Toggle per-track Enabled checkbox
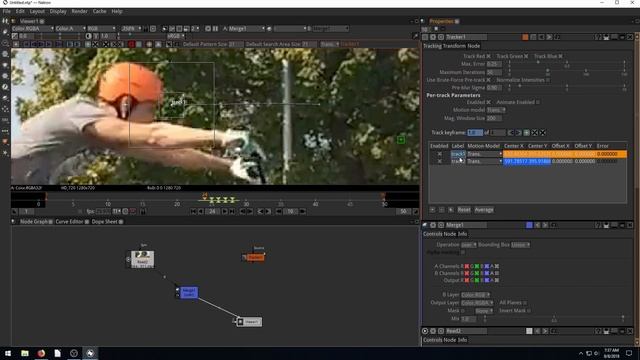 click(x=488, y=102)
